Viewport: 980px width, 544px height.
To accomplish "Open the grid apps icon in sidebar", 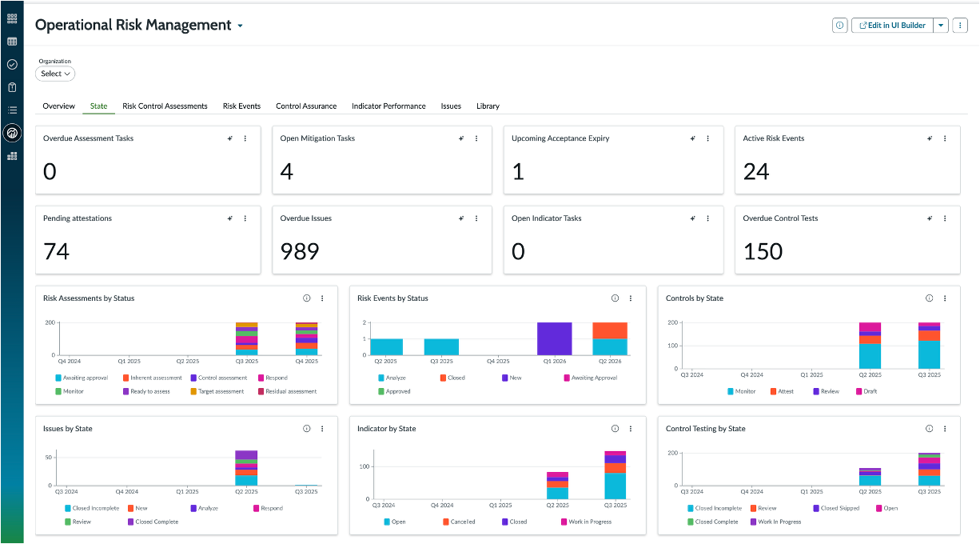I will 12,18.
